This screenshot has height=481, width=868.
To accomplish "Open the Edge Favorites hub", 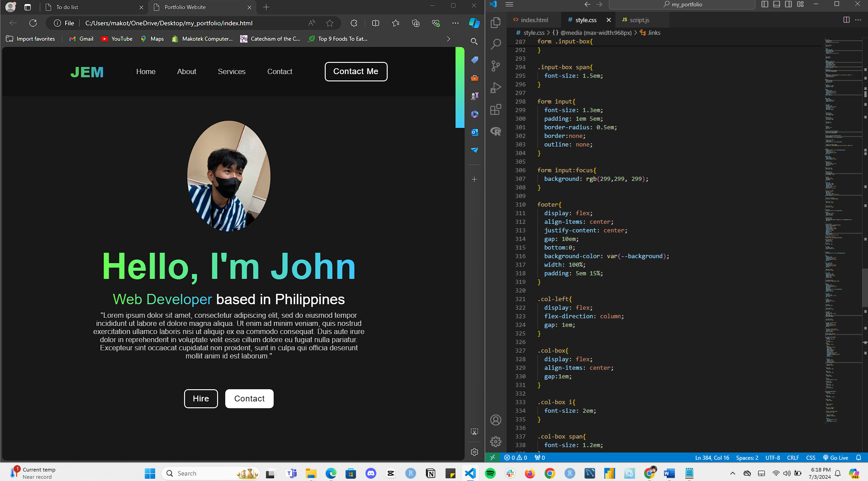I will [x=396, y=23].
